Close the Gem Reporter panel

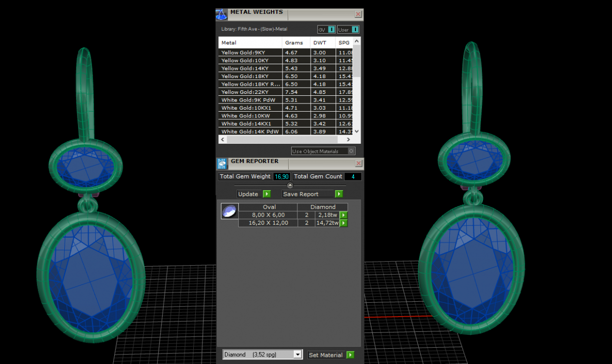tap(359, 163)
